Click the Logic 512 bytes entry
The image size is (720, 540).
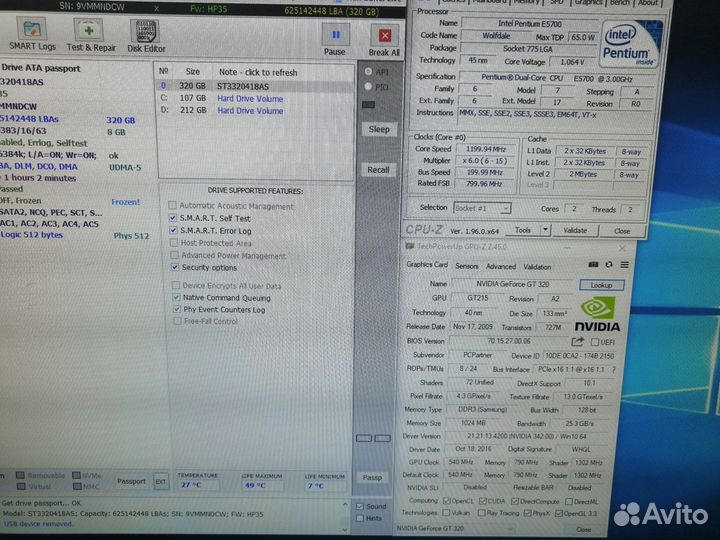32,235
